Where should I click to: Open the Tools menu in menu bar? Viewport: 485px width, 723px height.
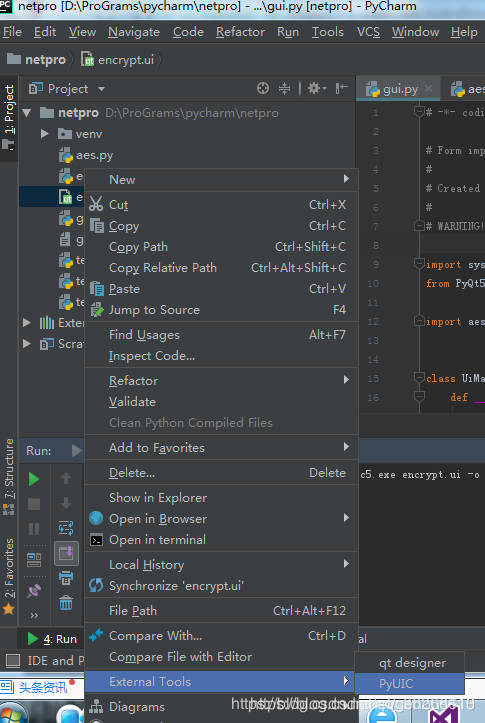pos(327,32)
